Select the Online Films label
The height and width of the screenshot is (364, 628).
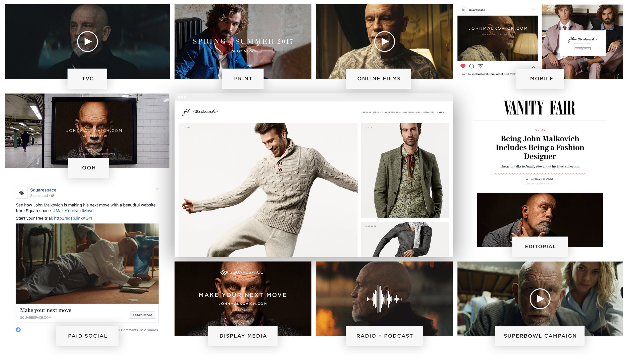pos(379,79)
